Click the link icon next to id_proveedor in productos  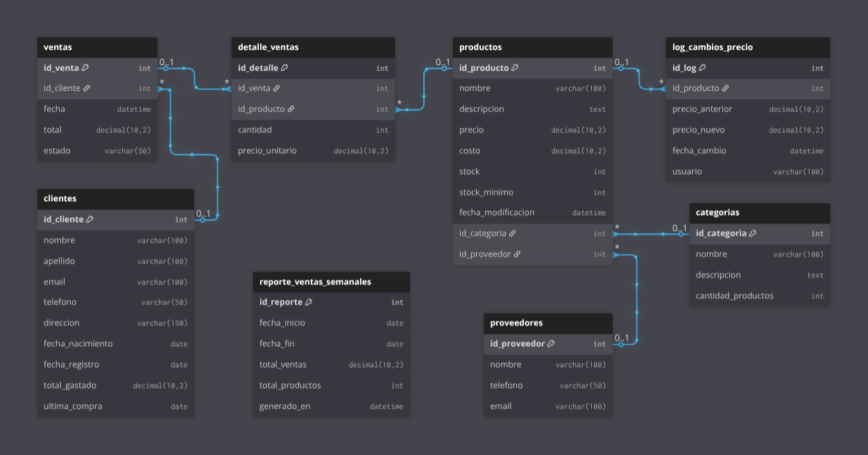(x=517, y=255)
